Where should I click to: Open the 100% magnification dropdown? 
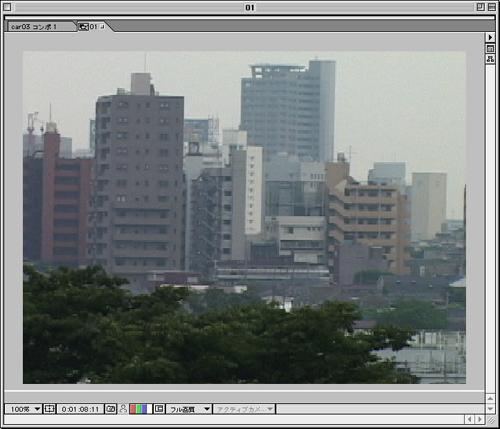(x=23, y=409)
